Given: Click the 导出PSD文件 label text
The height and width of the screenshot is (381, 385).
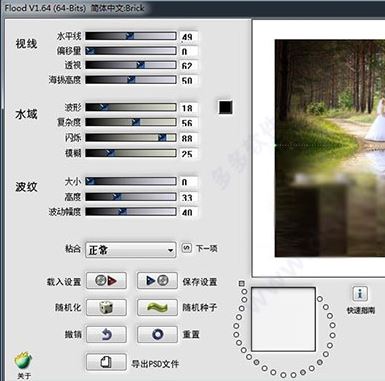Looking at the screenshot, I should pyautogui.click(x=155, y=364).
